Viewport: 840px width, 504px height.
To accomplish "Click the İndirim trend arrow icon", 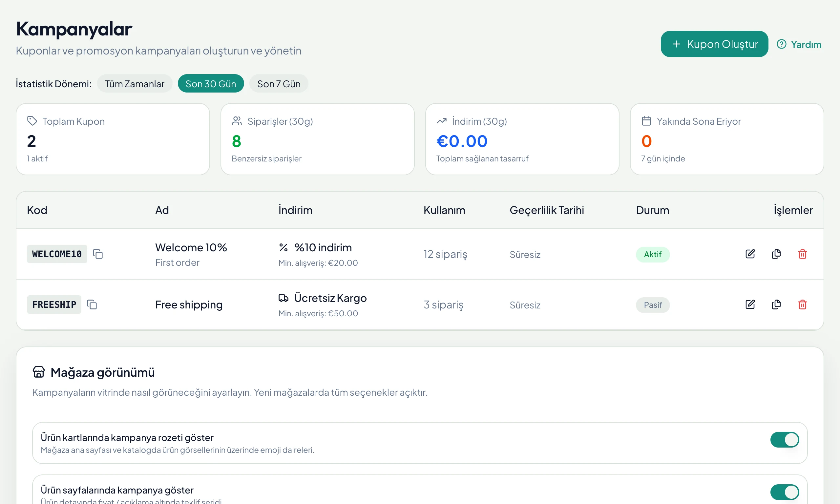I will (441, 121).
